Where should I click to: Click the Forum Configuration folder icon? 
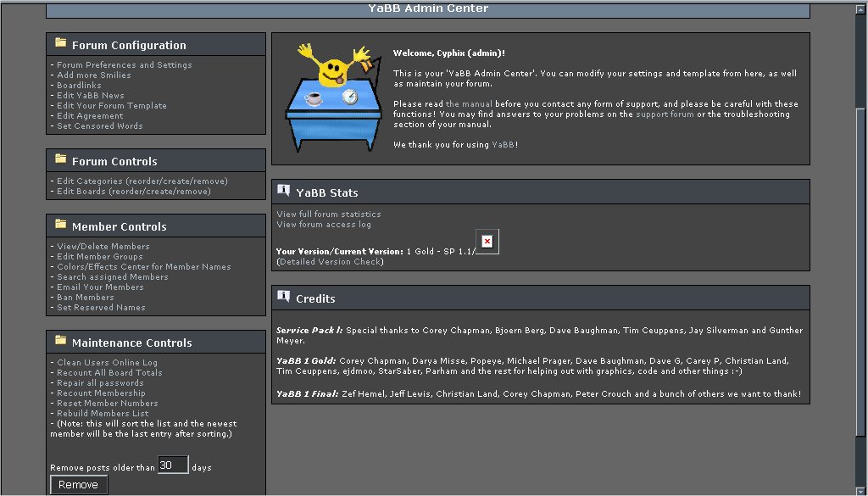click(x=60, y=42)
